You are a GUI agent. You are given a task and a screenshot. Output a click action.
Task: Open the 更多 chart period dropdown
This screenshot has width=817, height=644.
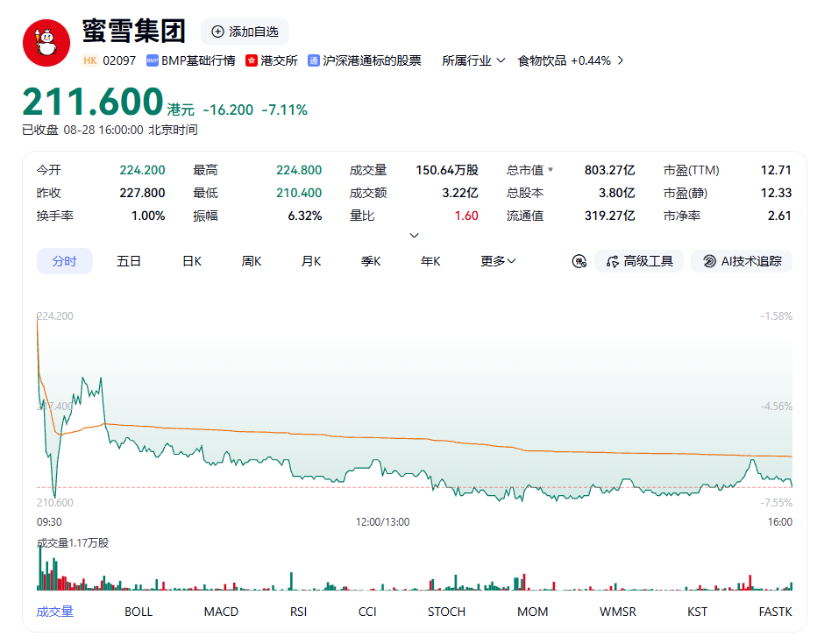tap(498, 261)
